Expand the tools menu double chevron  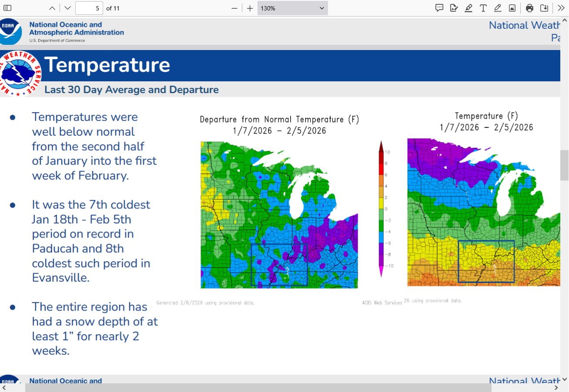(x=561, y=8)
